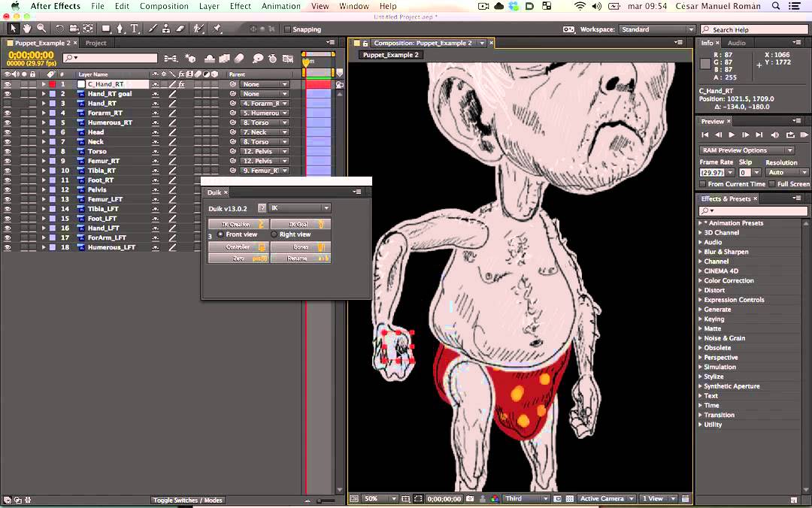
Task: Click the Duik Bones button
Action: tap(300, 247)
